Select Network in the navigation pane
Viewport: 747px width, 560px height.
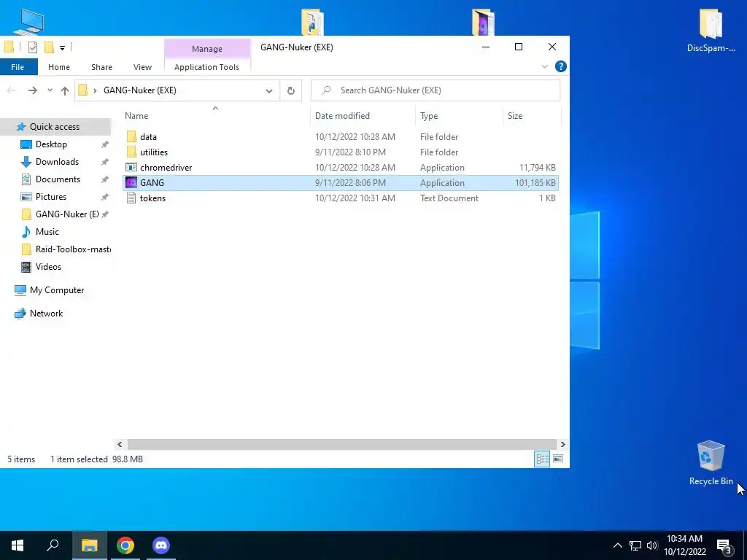[x=46, y=314]
